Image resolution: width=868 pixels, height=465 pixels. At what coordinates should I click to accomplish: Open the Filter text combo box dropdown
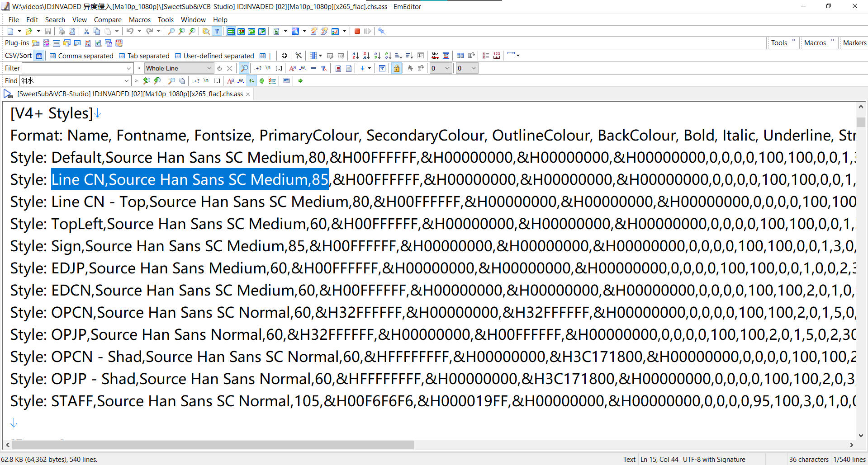coord(128,68)
